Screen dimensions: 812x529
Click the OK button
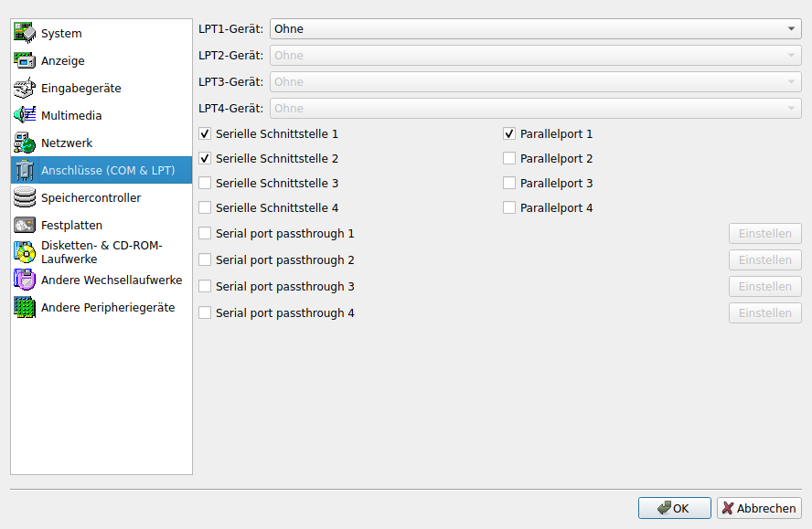675,509
